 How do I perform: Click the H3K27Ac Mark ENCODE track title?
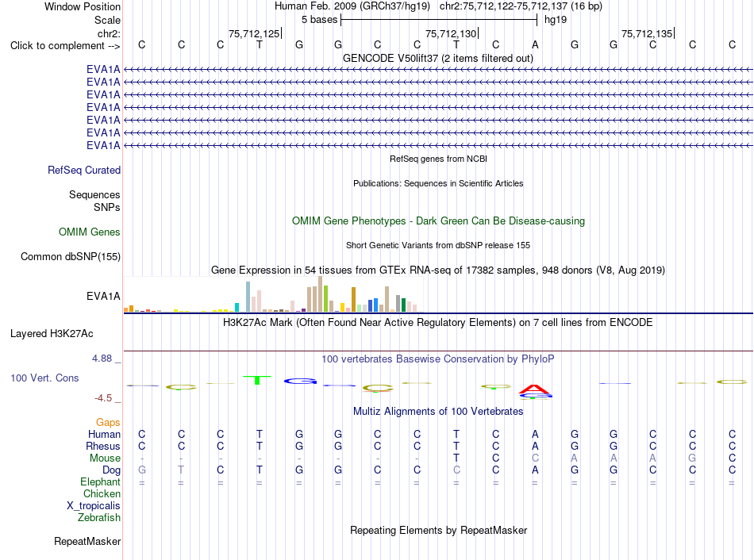[438, 323]
